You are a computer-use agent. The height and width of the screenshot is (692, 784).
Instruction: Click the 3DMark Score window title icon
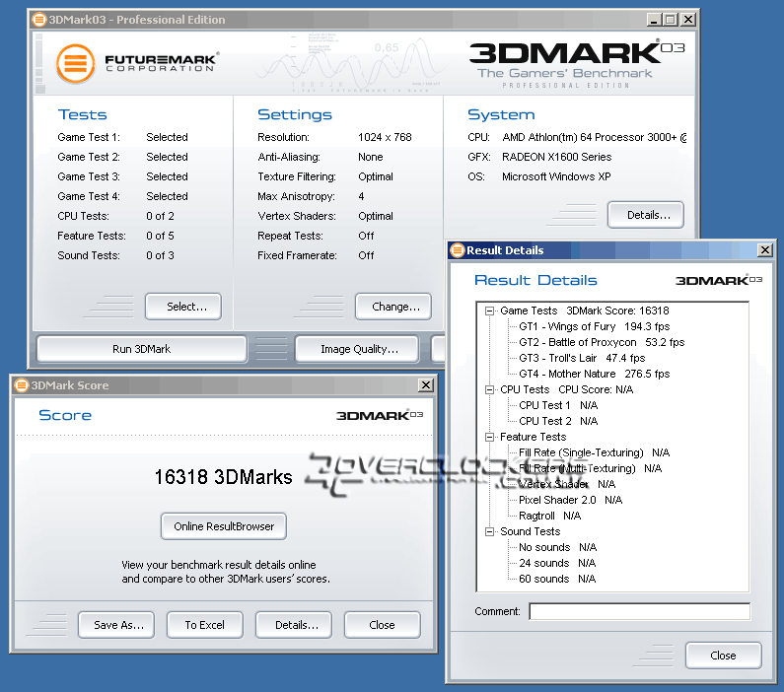[22, 385]
